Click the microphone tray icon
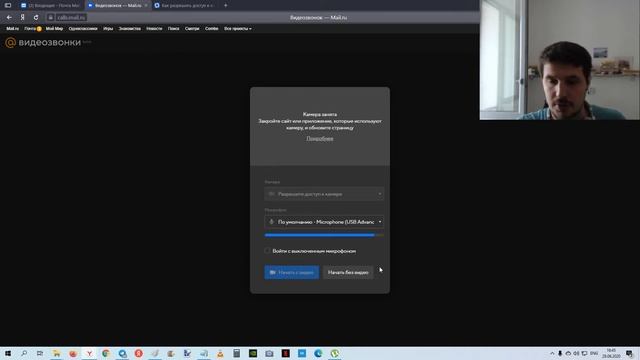Screen dimensions: 640x360 [x=560, y=353]
